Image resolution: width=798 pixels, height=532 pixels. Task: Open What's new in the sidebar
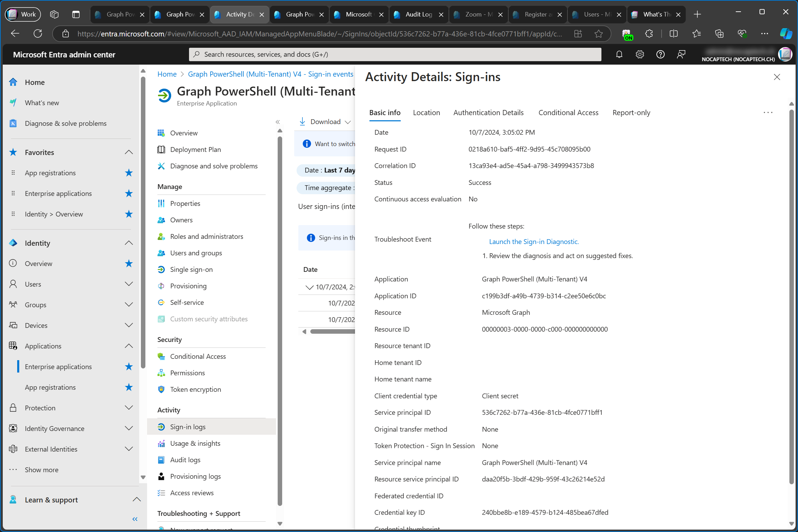pyautogui.click(x=42, y=103)
